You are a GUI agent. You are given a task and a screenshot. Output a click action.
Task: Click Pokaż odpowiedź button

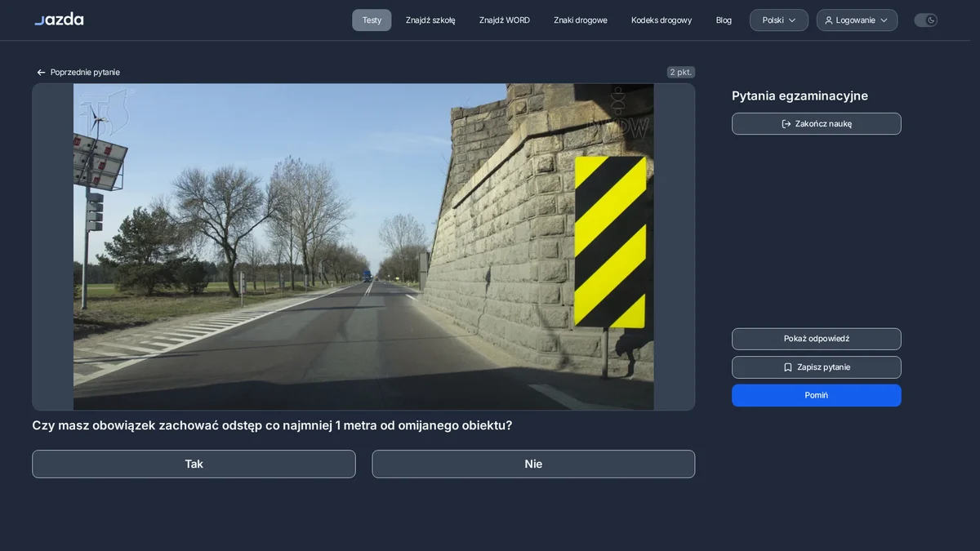point(817,339)
